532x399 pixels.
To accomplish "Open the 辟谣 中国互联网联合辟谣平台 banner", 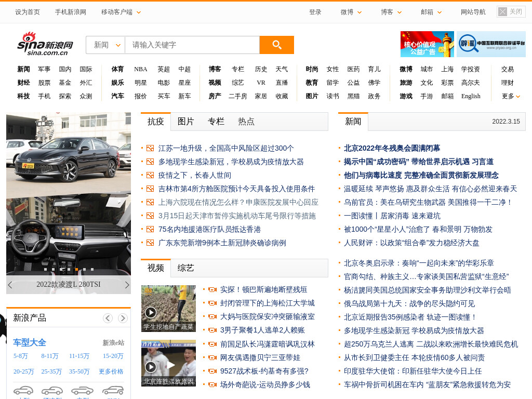I will [x=491, y=44].
